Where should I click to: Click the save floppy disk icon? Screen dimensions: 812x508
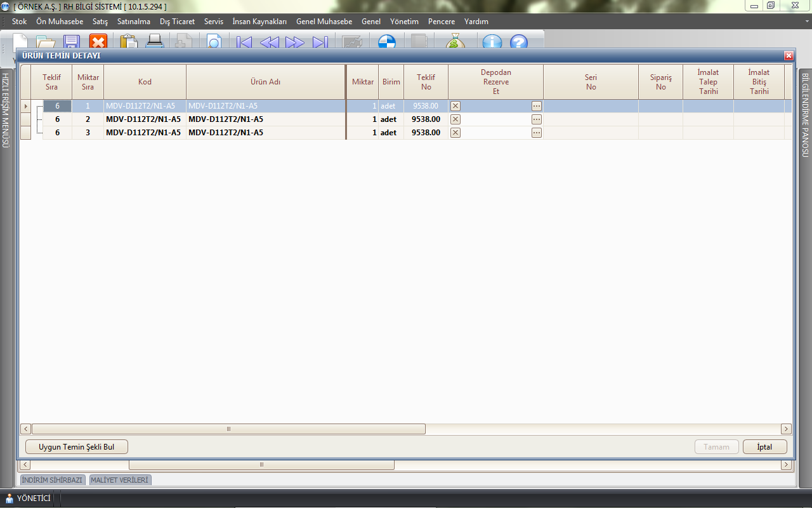click(x=71, y=42)
